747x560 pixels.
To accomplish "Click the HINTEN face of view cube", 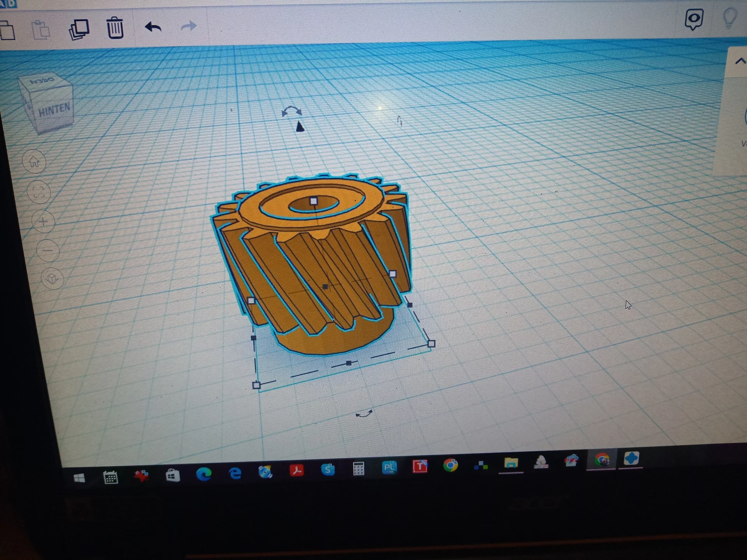I will click(x=54, y=110).
